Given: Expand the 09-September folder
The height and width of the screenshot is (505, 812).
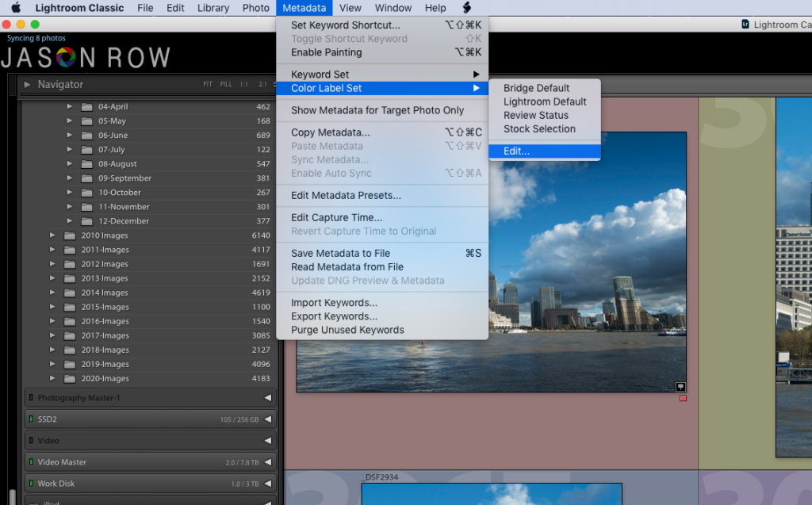Looking at the screenshot, I should coord(70,178).
